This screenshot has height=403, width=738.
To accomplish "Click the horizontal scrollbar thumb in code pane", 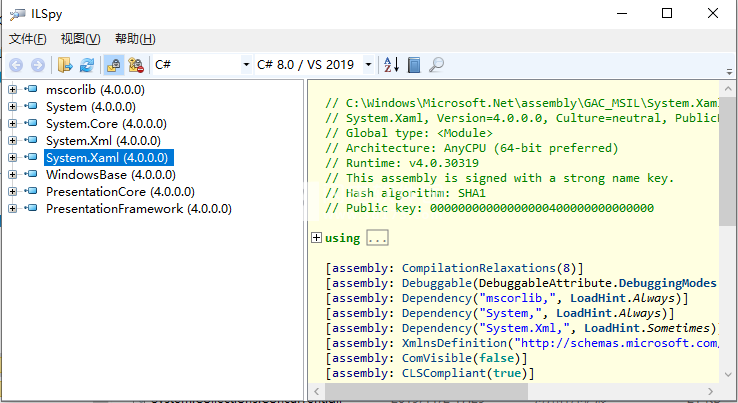I will (426, 391).
